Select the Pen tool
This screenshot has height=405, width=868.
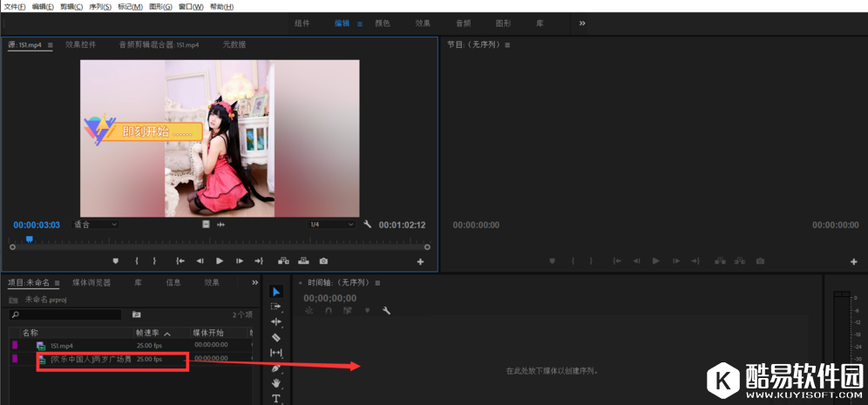[276, 368]
